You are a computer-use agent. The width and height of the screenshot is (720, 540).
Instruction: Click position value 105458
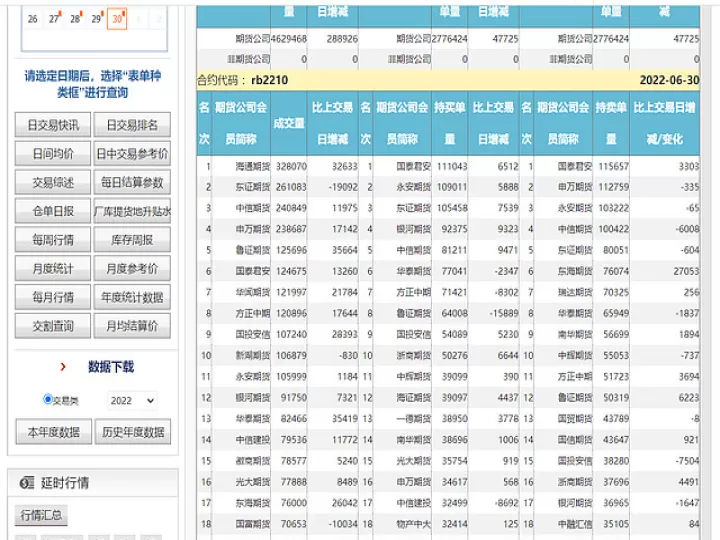tap(452, 208)
